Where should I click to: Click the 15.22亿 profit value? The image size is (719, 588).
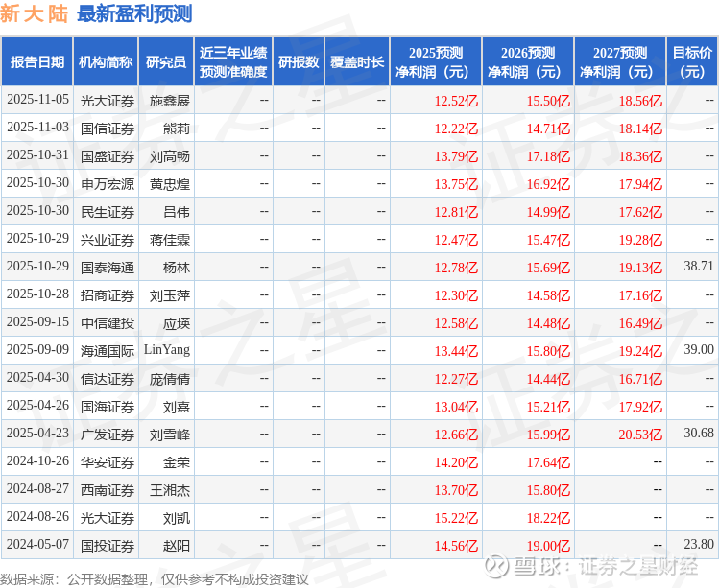pos(456,518)
